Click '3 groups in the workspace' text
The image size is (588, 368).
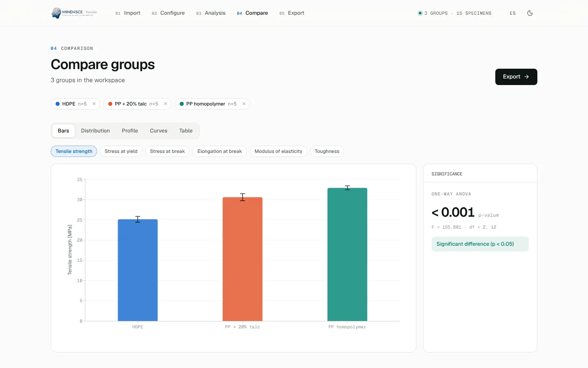pos(88,80)
